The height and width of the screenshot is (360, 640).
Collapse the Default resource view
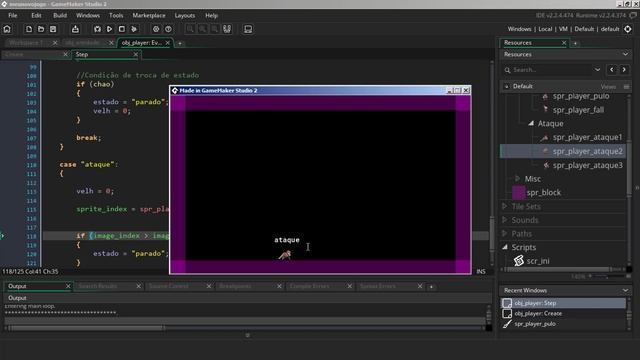(507, 86)
